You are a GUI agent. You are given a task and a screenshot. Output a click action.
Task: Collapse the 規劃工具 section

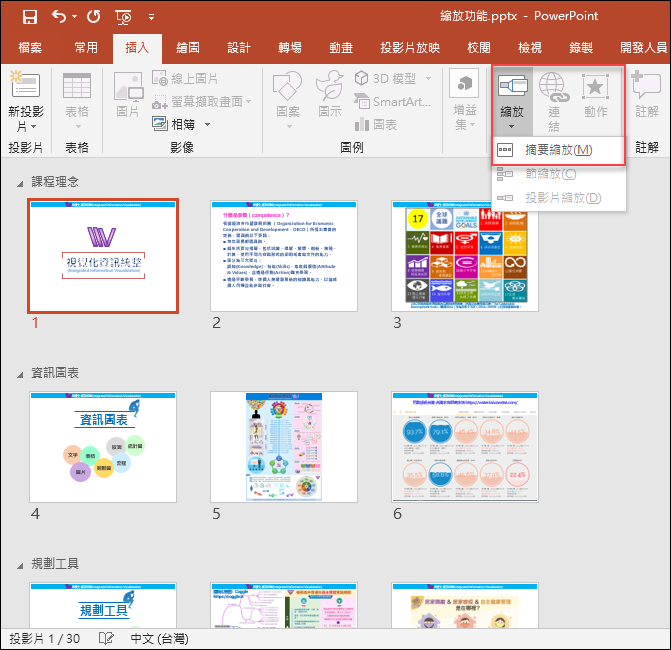[20, 566]
